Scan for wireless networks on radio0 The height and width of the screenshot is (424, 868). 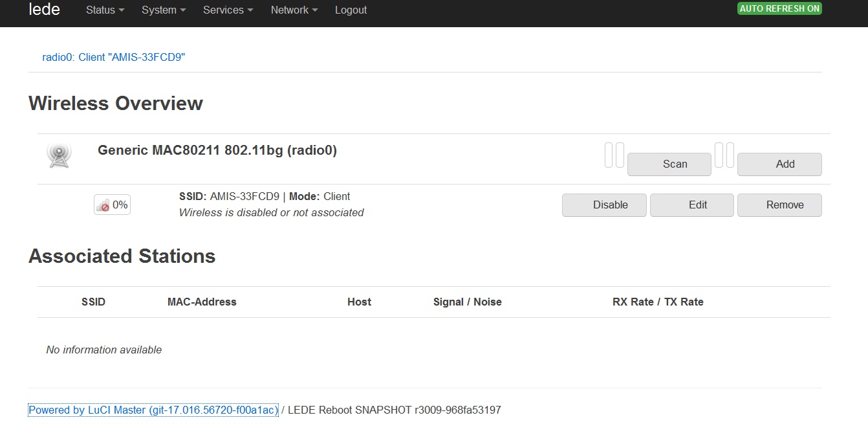(669, 164)
